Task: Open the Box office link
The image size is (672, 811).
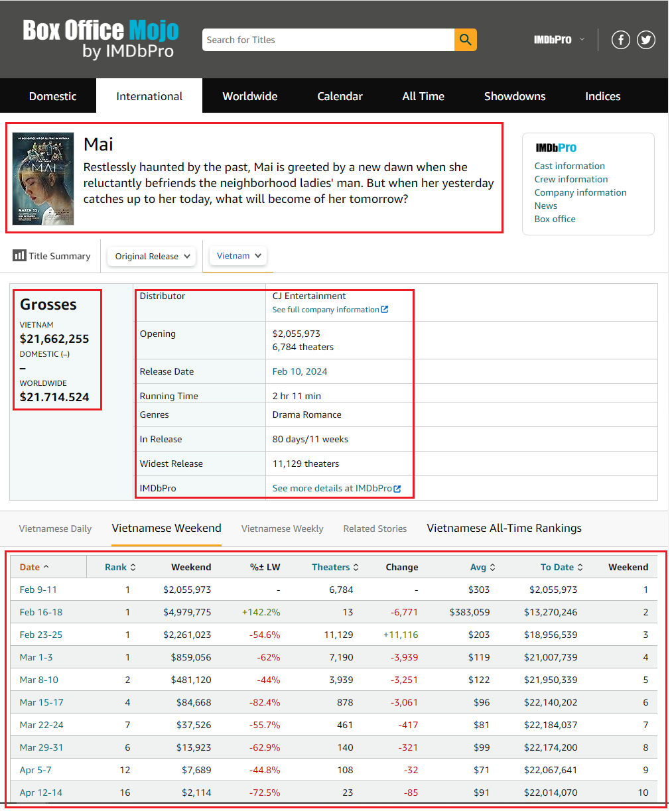Action: point(555,219)
